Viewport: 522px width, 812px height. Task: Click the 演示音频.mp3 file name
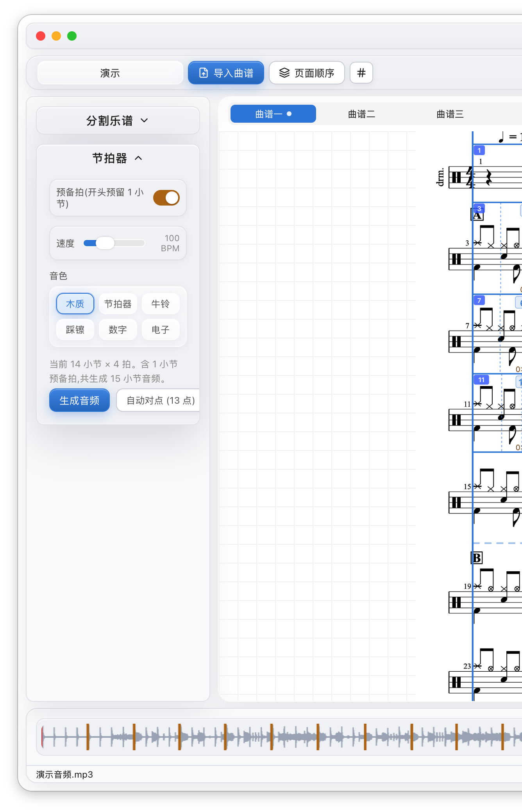point(64,774)
